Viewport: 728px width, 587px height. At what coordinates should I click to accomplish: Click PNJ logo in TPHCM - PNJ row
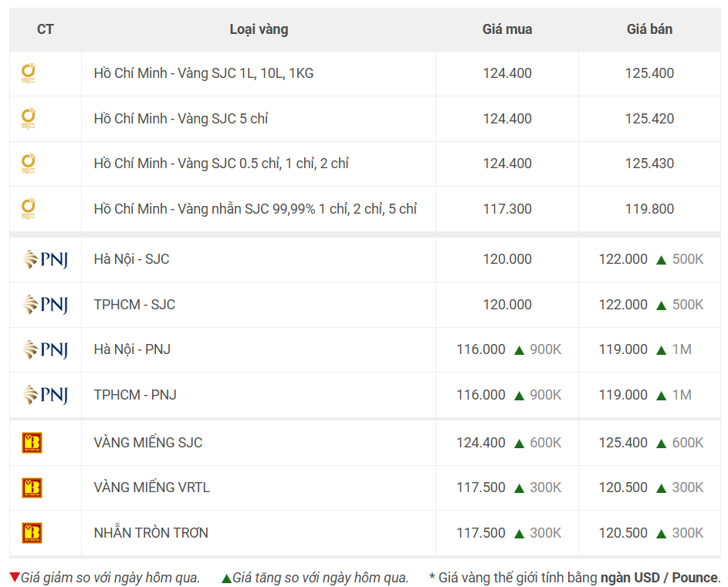pos(45,395)
